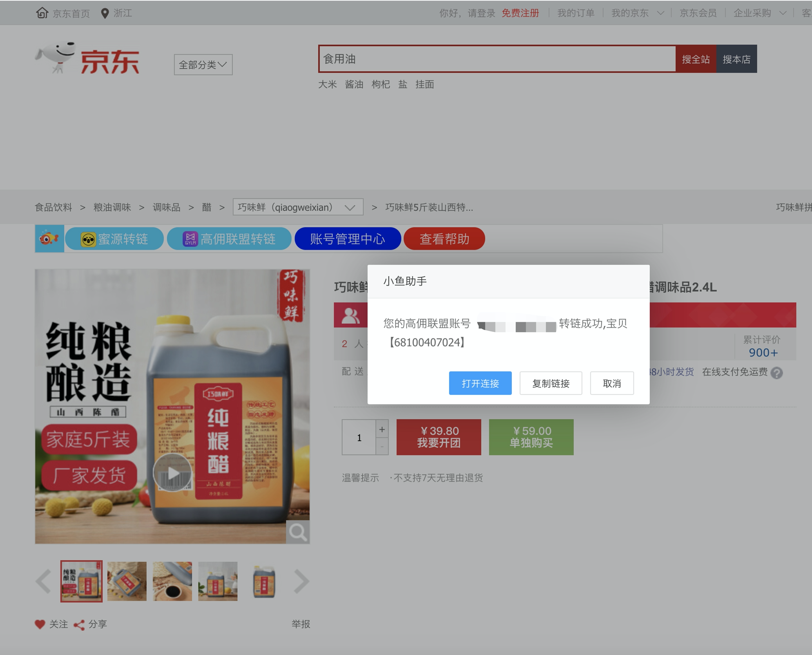Viewport: 812px width, 655px height.
Task: Click the 粮油调味 breadcrumb
Action: (112, 207)
